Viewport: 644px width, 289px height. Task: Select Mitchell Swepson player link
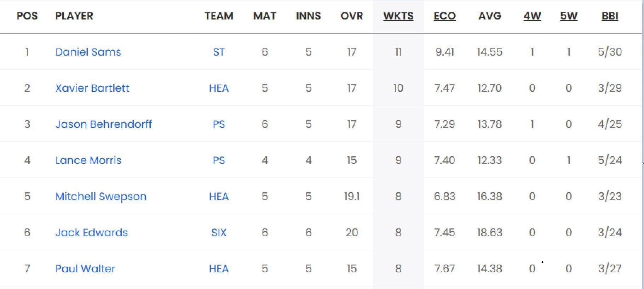[x=100, y=197]
